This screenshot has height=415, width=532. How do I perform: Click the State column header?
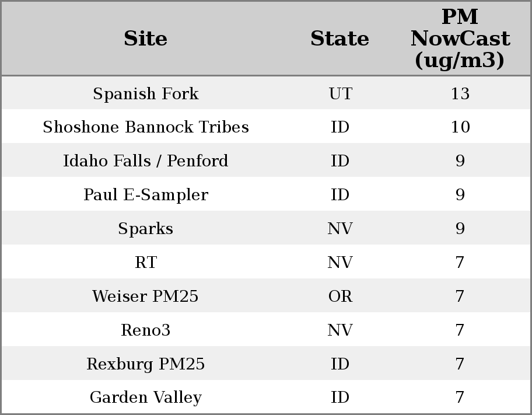[x=339, y=39]
